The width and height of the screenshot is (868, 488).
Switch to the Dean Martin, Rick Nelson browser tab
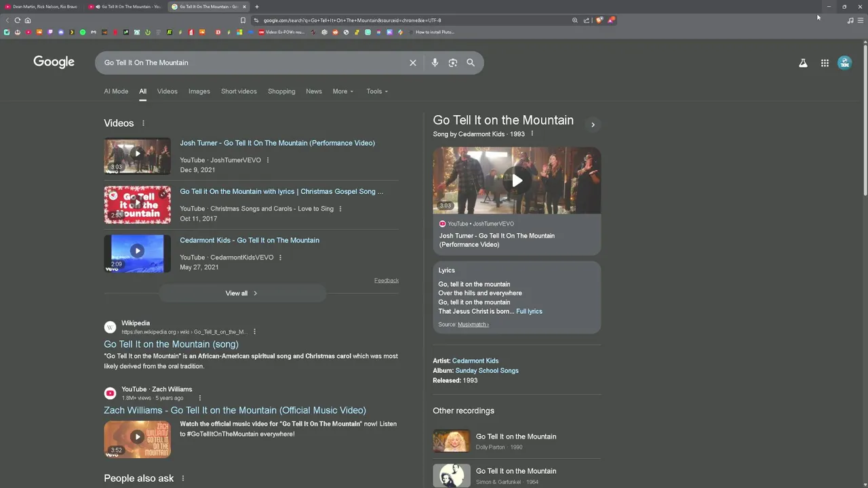42,7
